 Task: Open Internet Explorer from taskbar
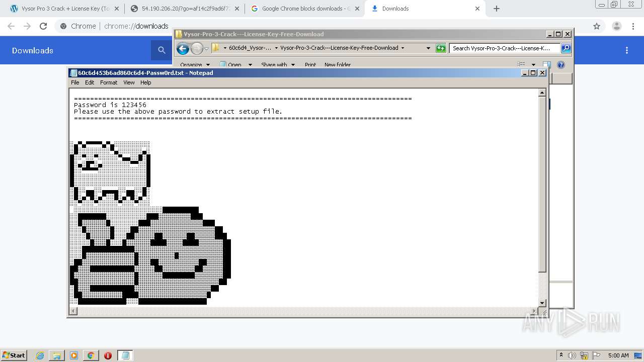point(40,355)
